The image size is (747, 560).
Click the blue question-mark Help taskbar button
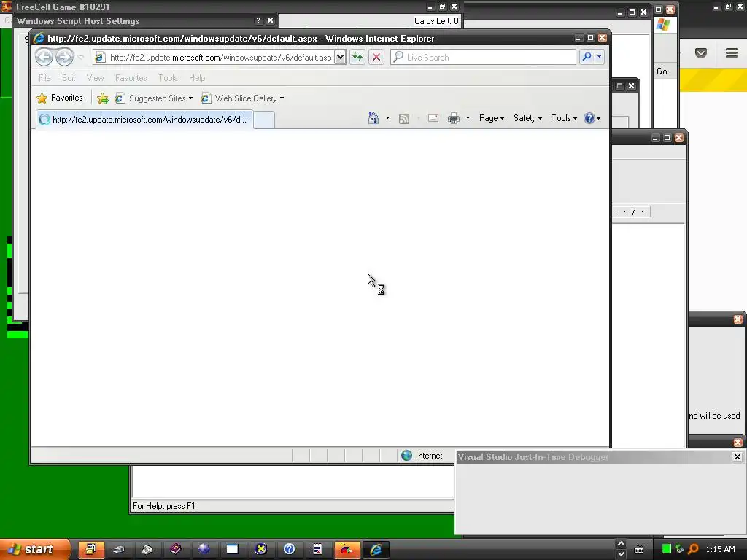[289, 550]
